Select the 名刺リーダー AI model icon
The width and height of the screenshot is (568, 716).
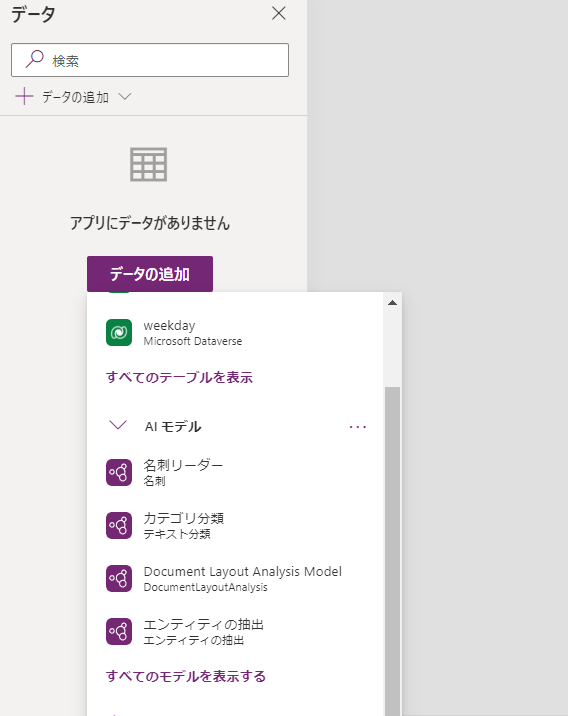tap(119, 472)
